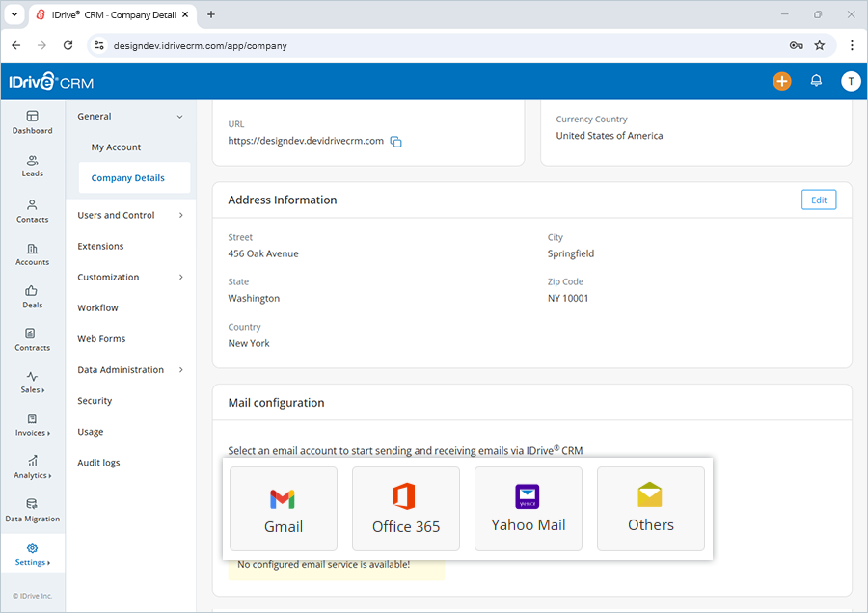Open the Deals section
The width and height of the screenshot is (868, 613).
[32, 298]
